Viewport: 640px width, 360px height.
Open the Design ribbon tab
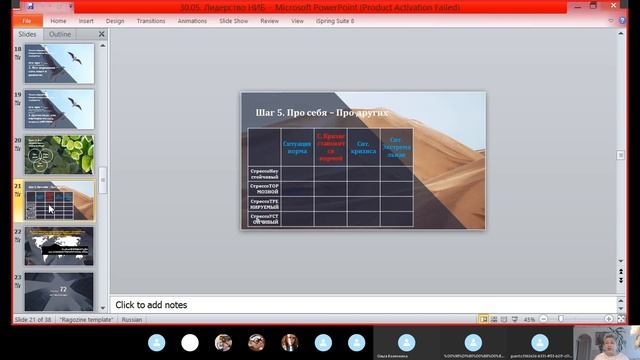115,21
